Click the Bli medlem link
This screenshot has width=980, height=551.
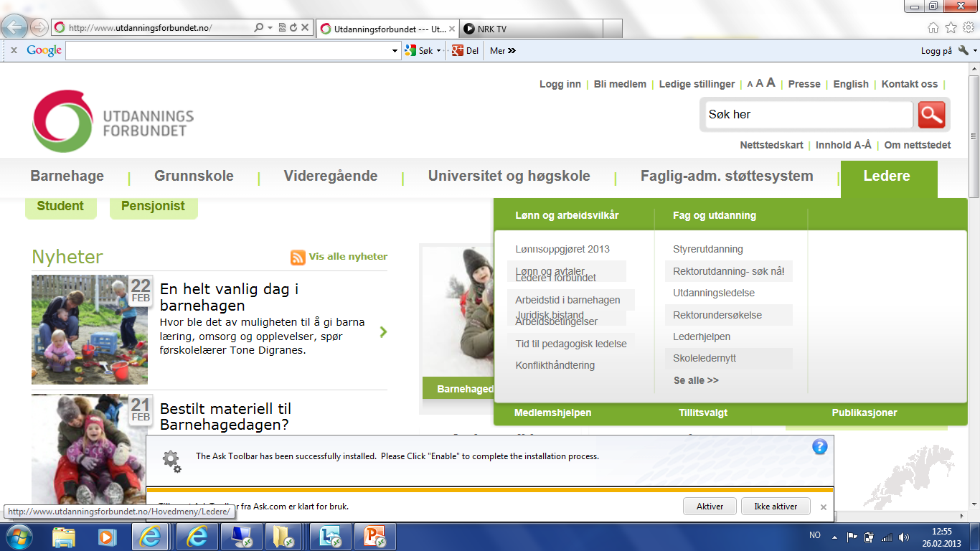[x=620, y=84]
